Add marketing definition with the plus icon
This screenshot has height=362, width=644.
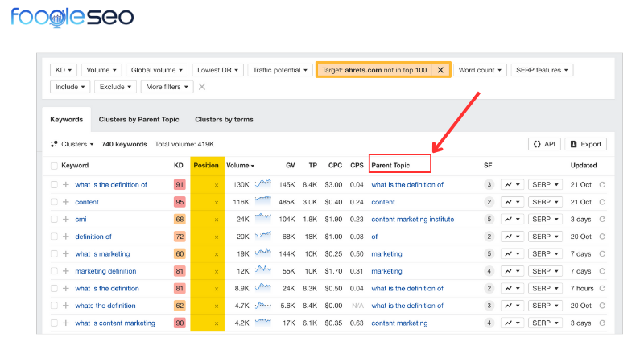click(66, 271)
